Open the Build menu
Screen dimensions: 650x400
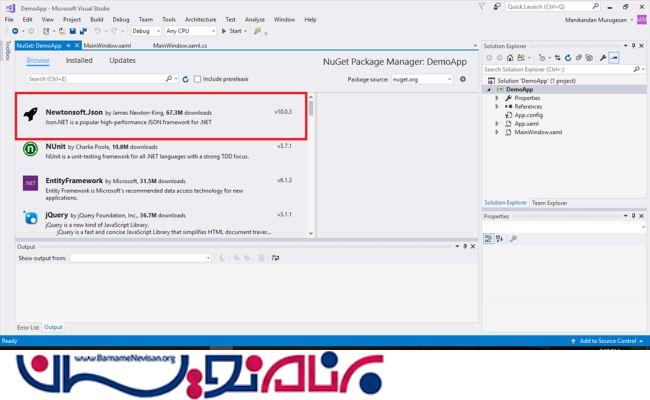97,19
